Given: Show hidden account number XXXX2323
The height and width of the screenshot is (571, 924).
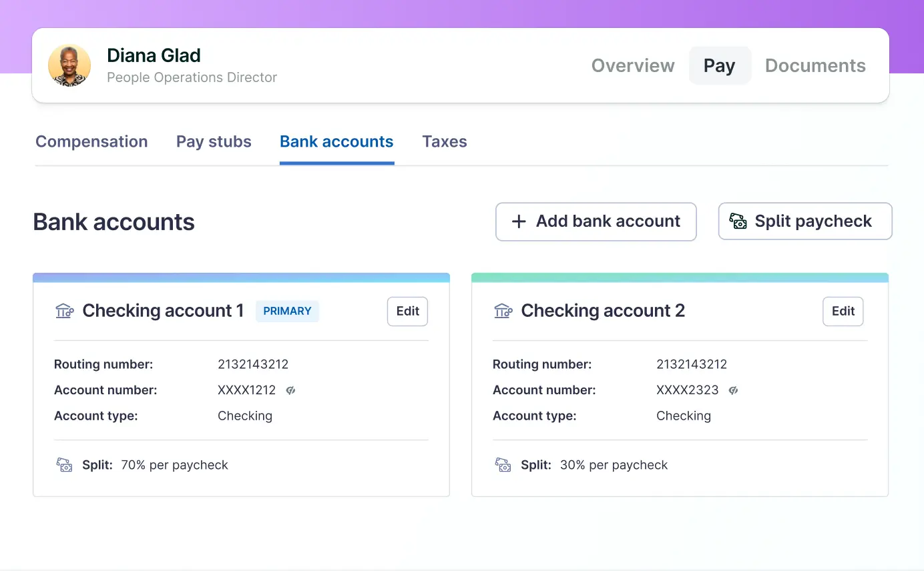Looking at the screenshot, I should click(733, 390).
